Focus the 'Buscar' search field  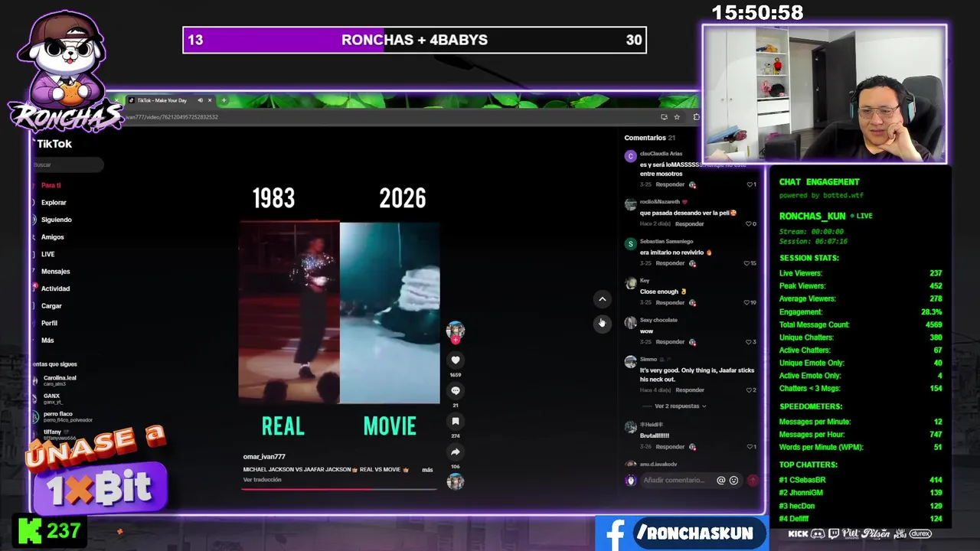click(67, 165)
